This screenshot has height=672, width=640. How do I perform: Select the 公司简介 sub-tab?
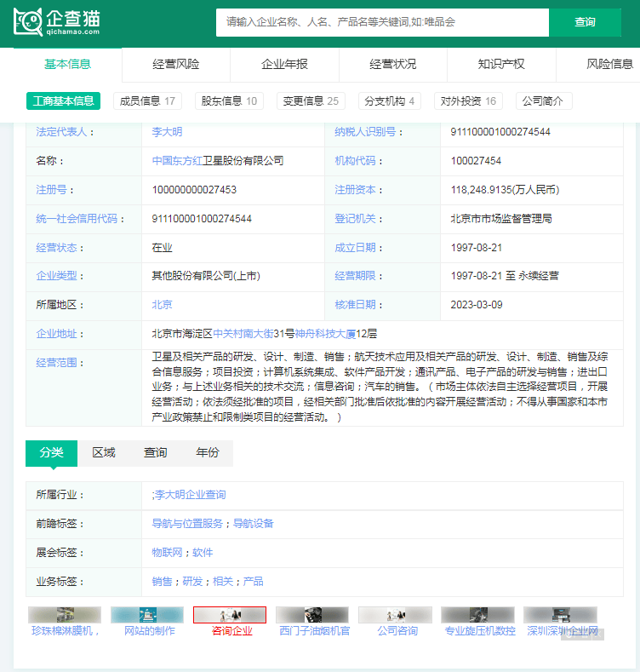[x=542, y=101]
